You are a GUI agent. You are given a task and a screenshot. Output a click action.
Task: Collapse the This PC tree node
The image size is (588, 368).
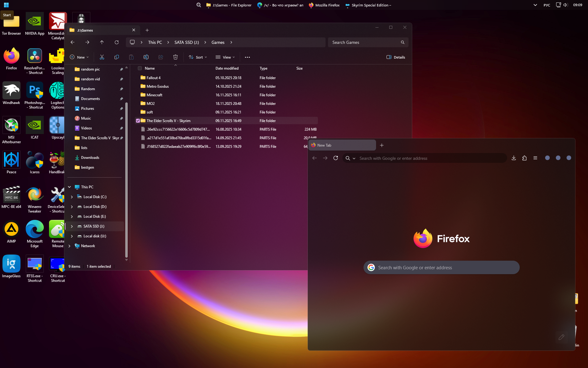tap(70, 187)
